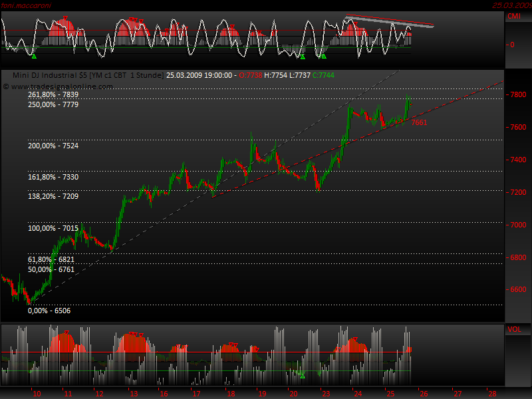Click date axis label '27'
Viewport: 532px width, 399px height.
tap(458, 394)
